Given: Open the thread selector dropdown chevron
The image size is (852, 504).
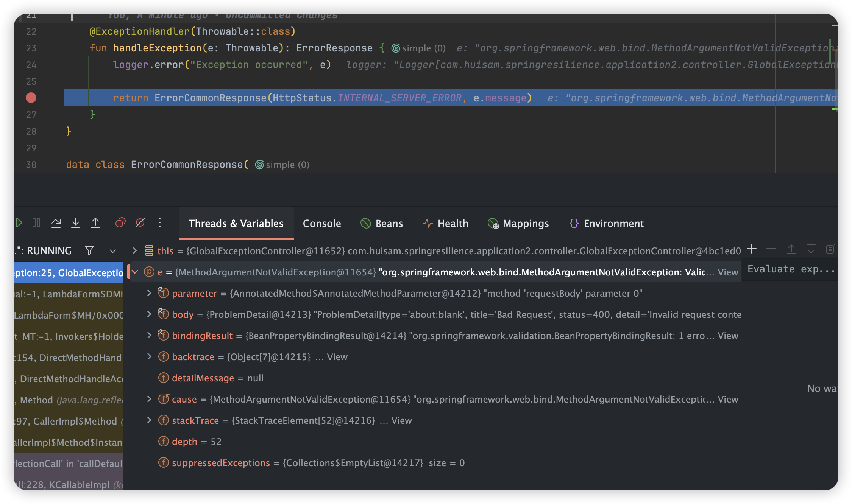Looking at the screenshot, I should point(112,251).
